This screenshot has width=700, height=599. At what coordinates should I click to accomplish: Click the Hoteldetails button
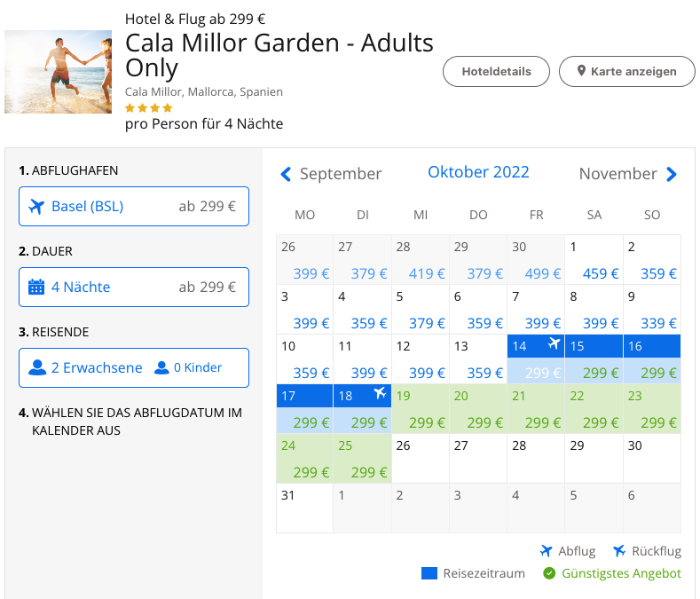click(x=497, y=72)
